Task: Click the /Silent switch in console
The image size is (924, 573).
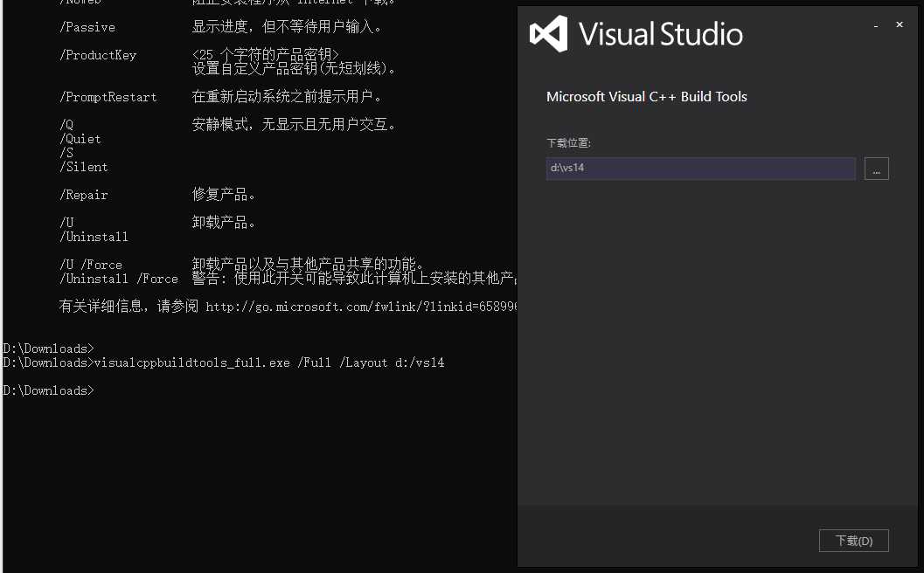Action: (x=84, y=167)
